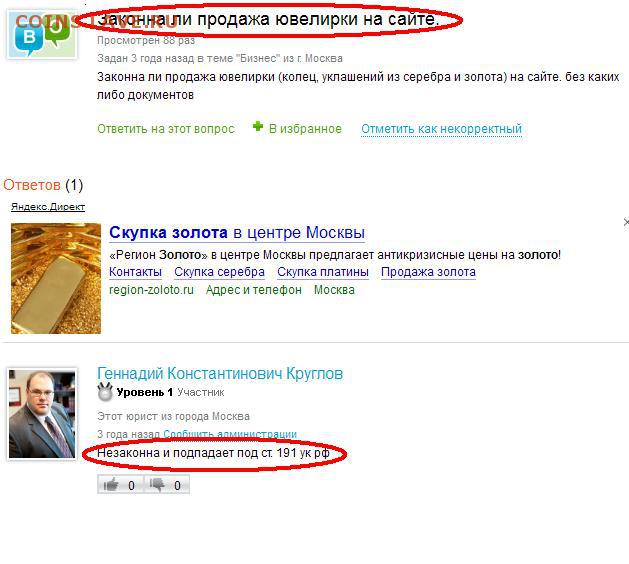Open Геннадий Константинович Круглов's profile name
The width and height of the screenshot is (629, 564).
click(x=220, y=373)
